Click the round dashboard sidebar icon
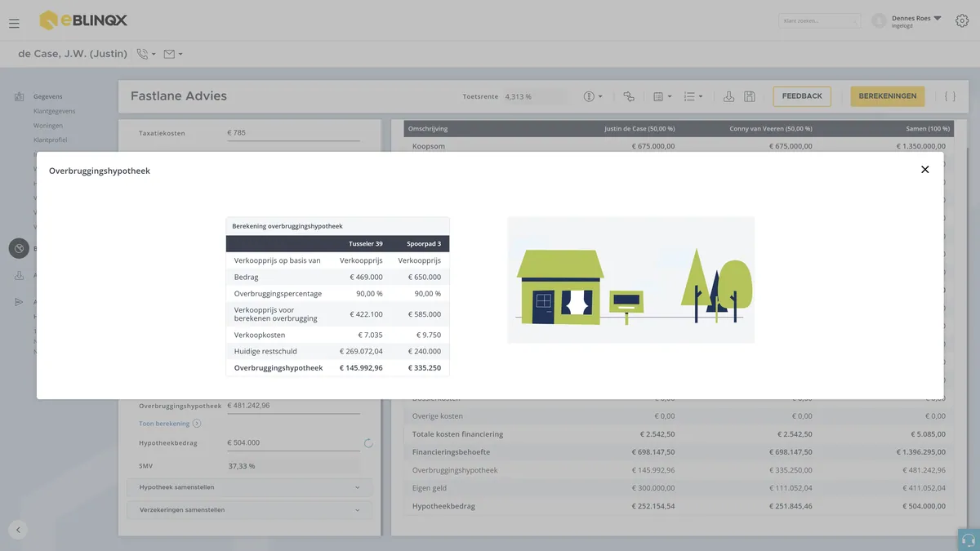Viewport: 980px width, 551px height. 19,248
